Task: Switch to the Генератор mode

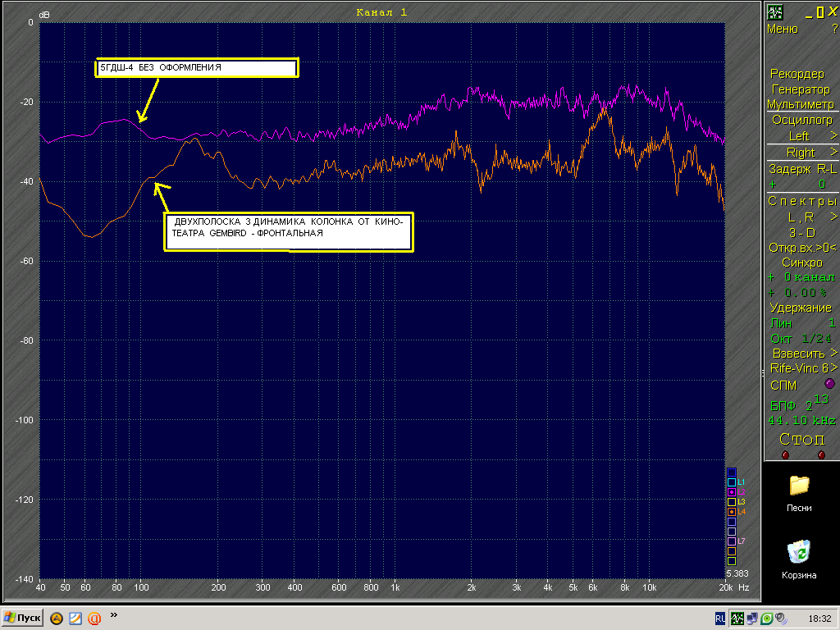Action: click(801, 89)
